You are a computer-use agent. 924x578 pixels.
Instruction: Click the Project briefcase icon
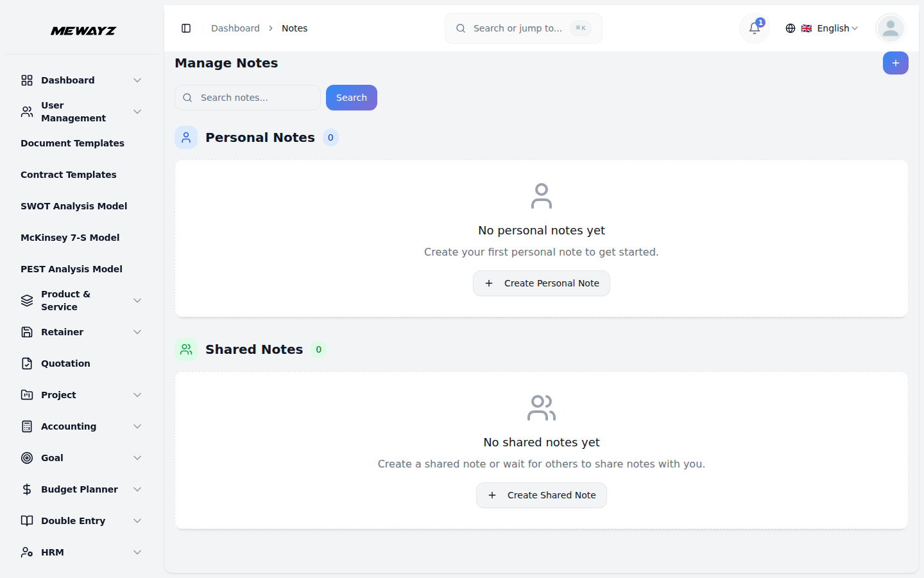click(x=26, y=394)
